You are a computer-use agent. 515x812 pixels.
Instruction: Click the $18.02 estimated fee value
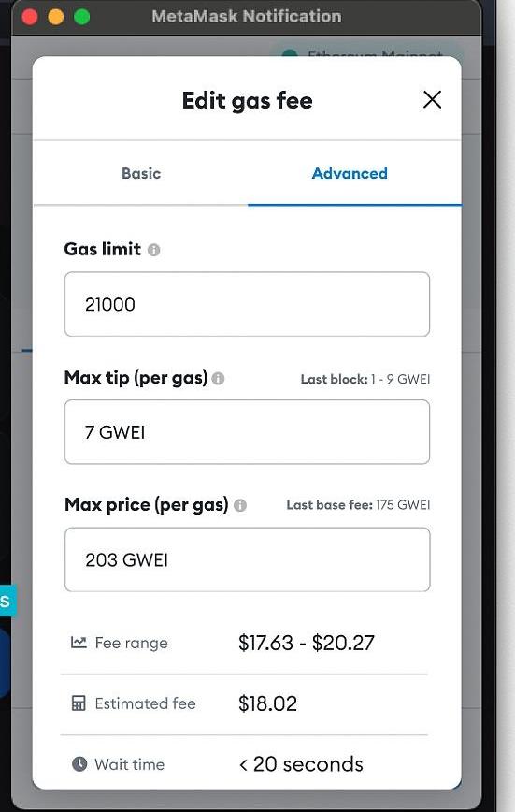pyautogui.click(x=267, y=703)
